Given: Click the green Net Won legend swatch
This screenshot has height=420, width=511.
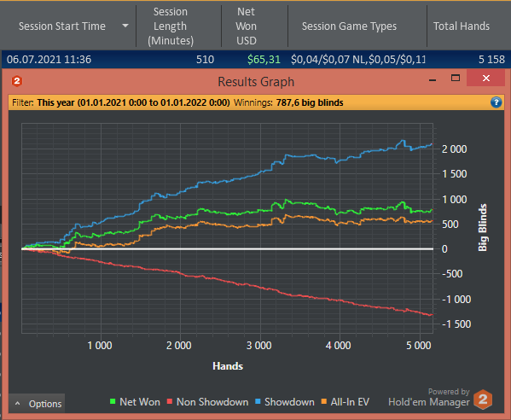Looking at the screenshot, I should [x=113, y=402].
